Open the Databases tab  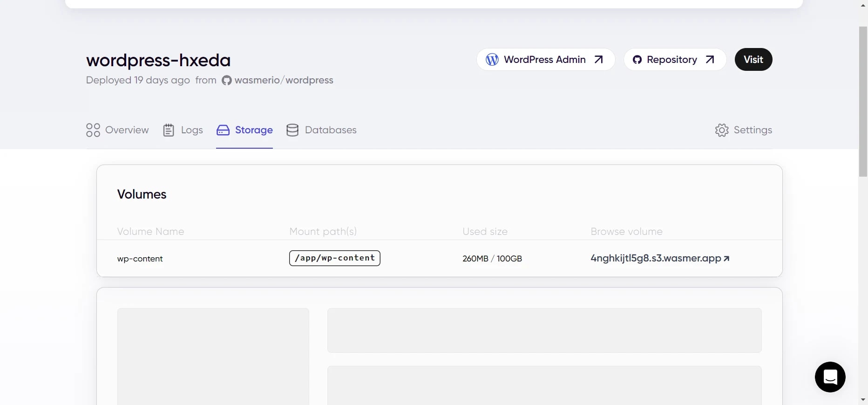click(321, 130)
